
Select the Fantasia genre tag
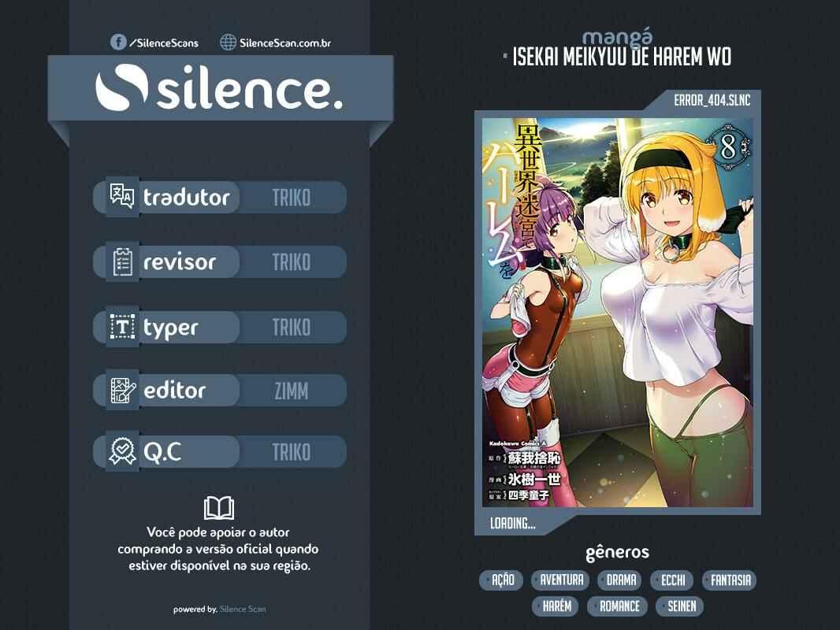[x=730, y=580]
